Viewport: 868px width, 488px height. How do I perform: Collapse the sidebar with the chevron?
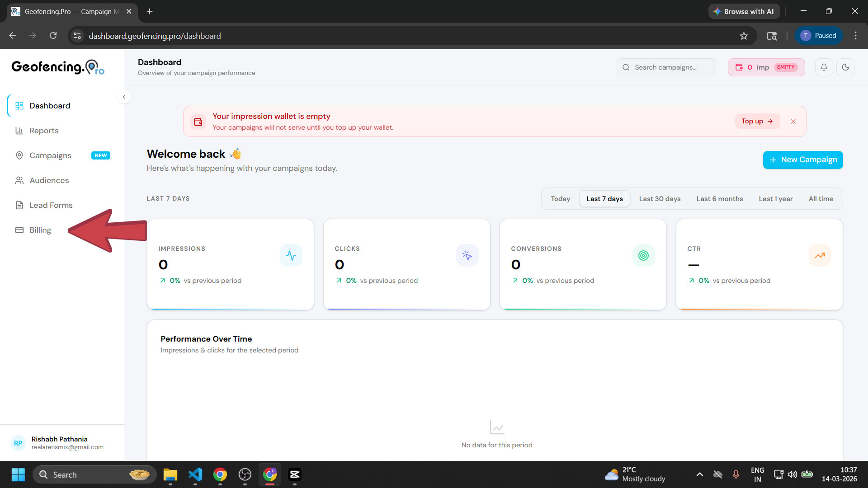click(x=124, y=97)
